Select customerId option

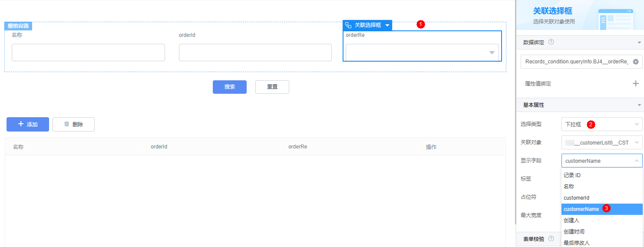click(602, 198)
